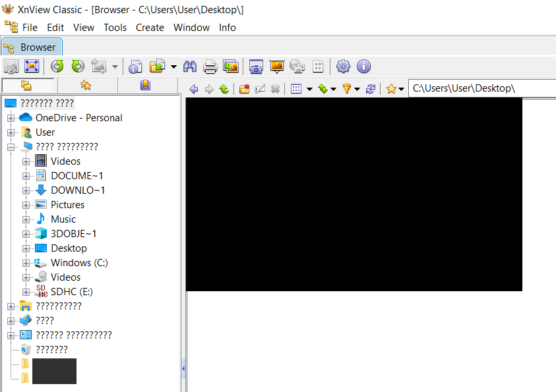Screen dimensions: 556x392
Task: Click the sort order icon
Action: coord(323,89)
